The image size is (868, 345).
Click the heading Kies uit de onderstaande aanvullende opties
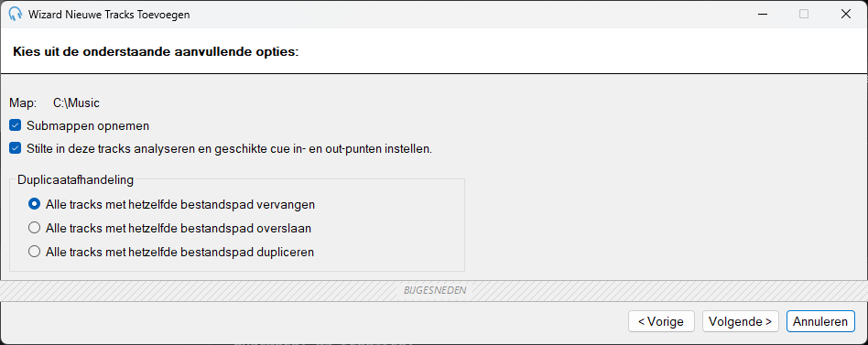155,52
